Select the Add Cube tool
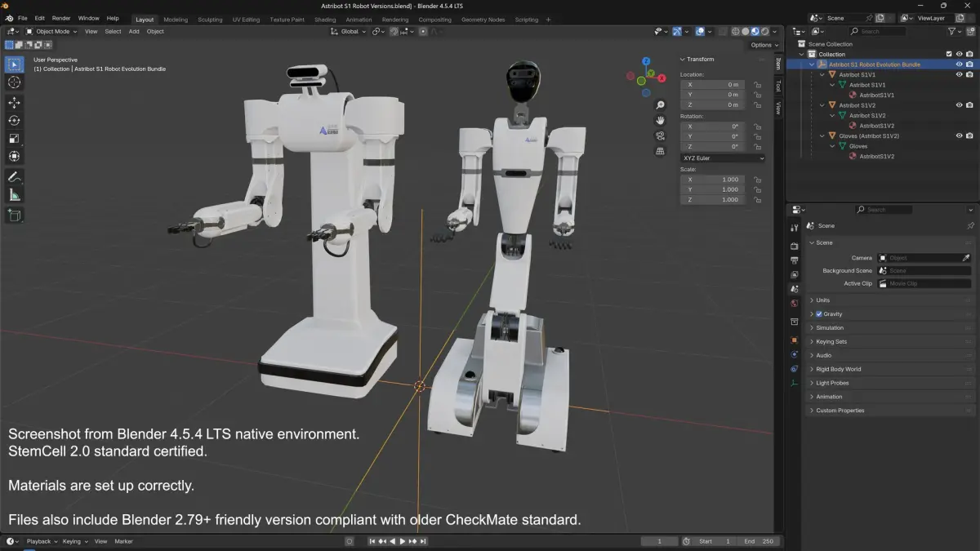Viewport: 980px width, 551px height. coord(15,216)
